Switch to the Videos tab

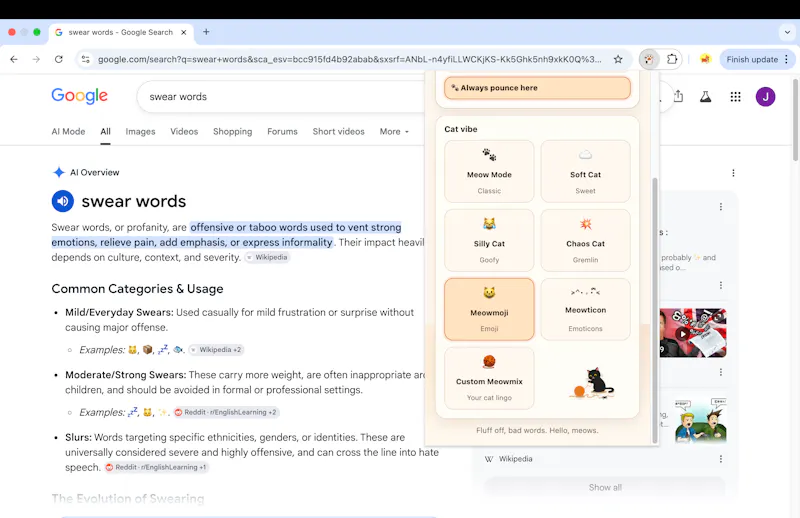(184, 131)
